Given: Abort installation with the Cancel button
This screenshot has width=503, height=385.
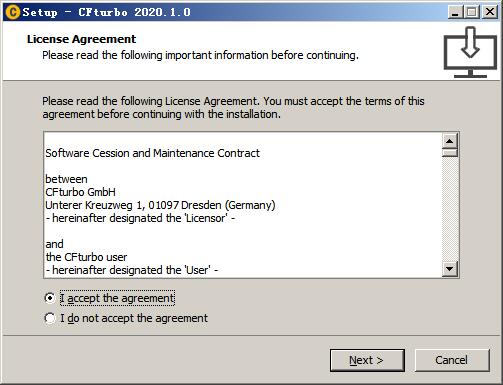Looking at the screenshot, I should pos(452,360).
